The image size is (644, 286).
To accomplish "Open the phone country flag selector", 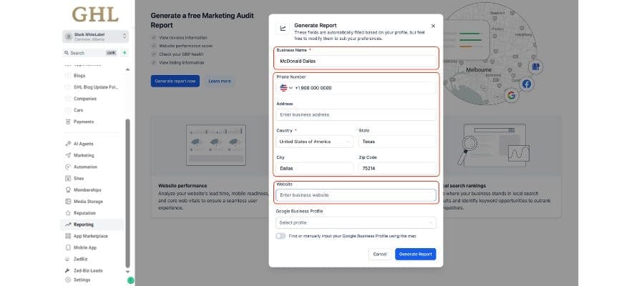I will tap(286, 87).
